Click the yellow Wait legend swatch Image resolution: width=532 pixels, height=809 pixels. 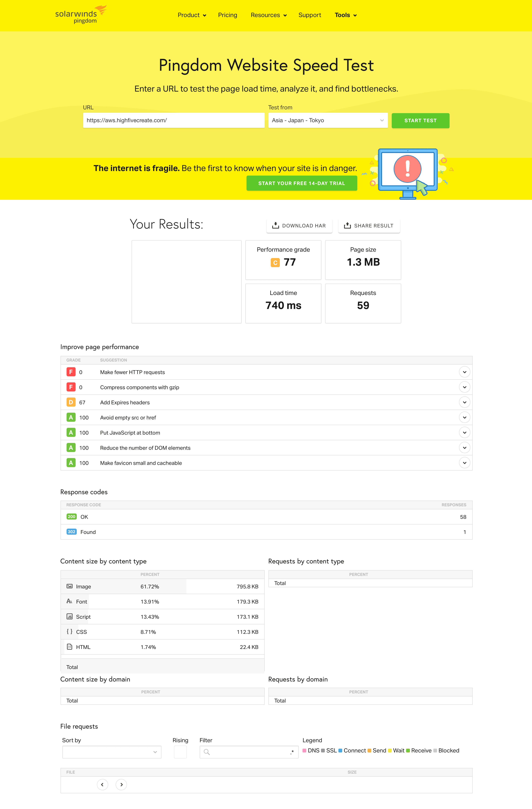point(390,750)
